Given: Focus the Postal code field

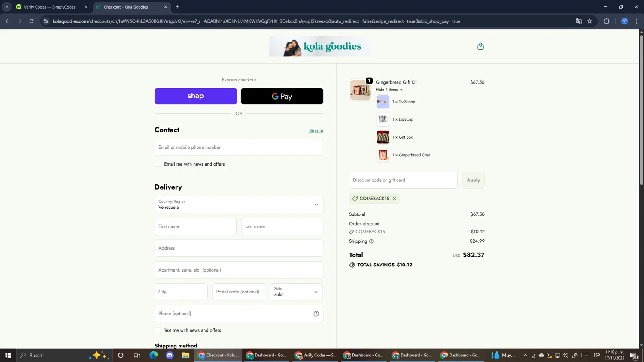Looking at the screenshot, I should point(239,292).
